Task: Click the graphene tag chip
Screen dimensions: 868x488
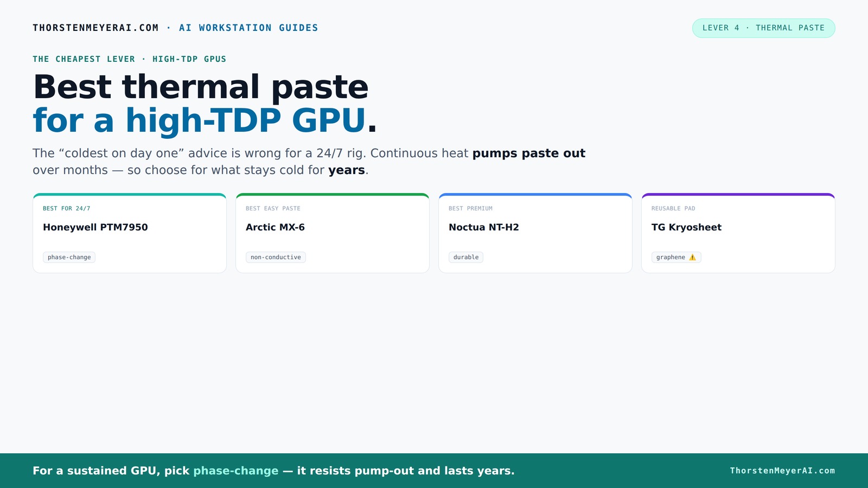Action: pos(676,258)
